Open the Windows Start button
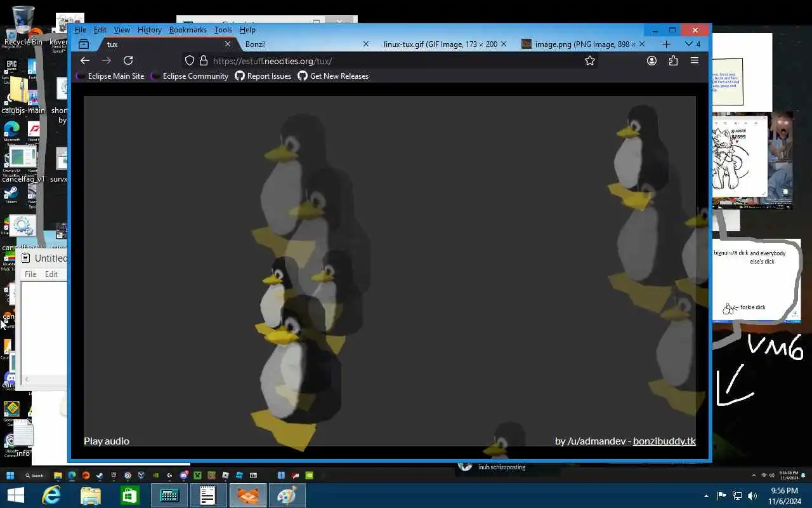Viewport: 812px width, 508px height. 15,495
